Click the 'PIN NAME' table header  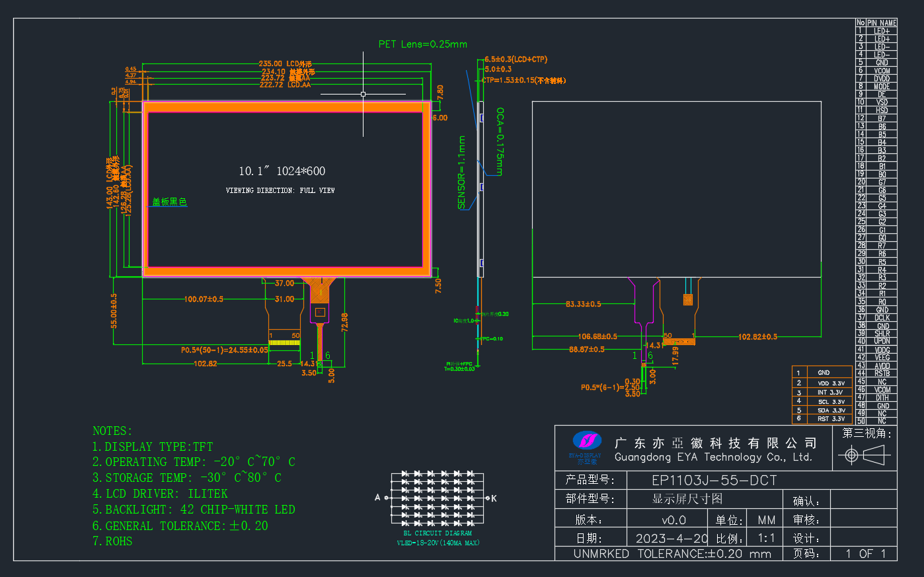[x=882, y=22]
